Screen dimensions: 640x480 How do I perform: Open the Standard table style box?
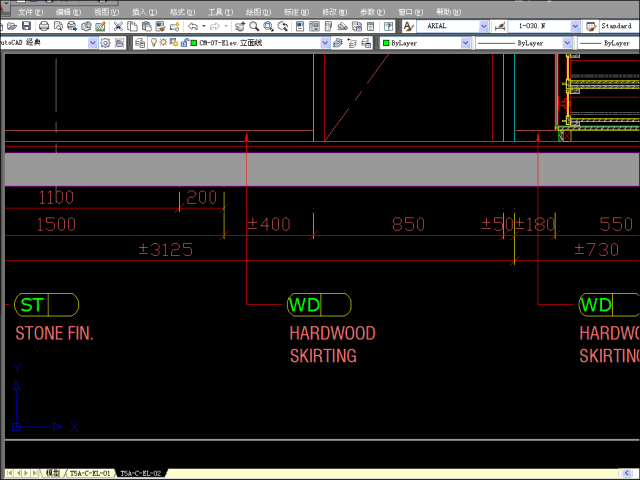pos(619,27)
